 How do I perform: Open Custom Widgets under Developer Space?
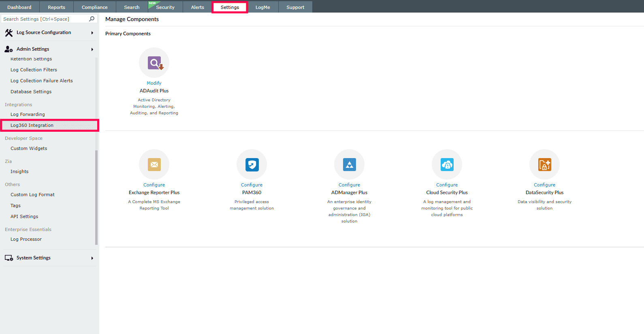click(x=29, y=148)
